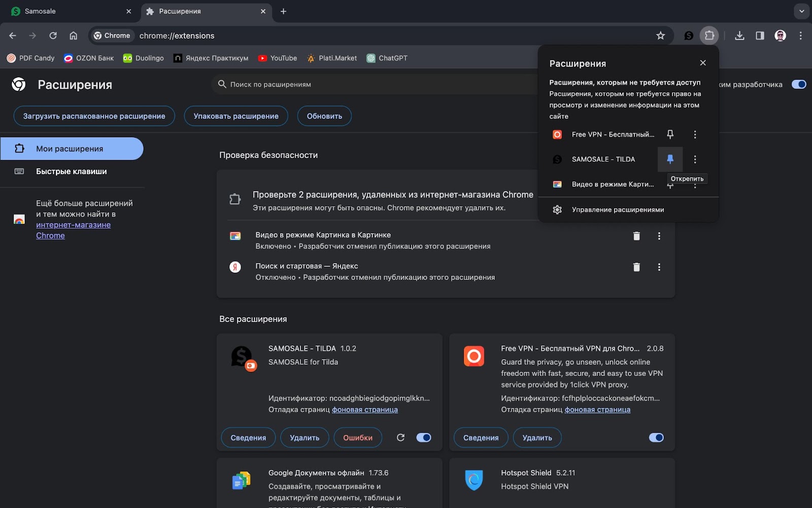Delete Поиск и стартовая — Яндекс via trash icon
The image size is (812, 508).
pyautogui.click(x=636, y=267)
